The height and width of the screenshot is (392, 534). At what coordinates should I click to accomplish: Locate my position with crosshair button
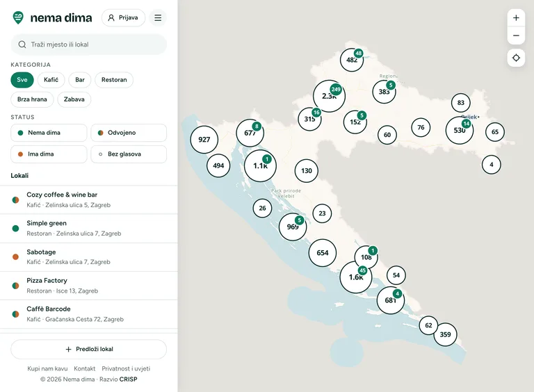tap(516, 58)
